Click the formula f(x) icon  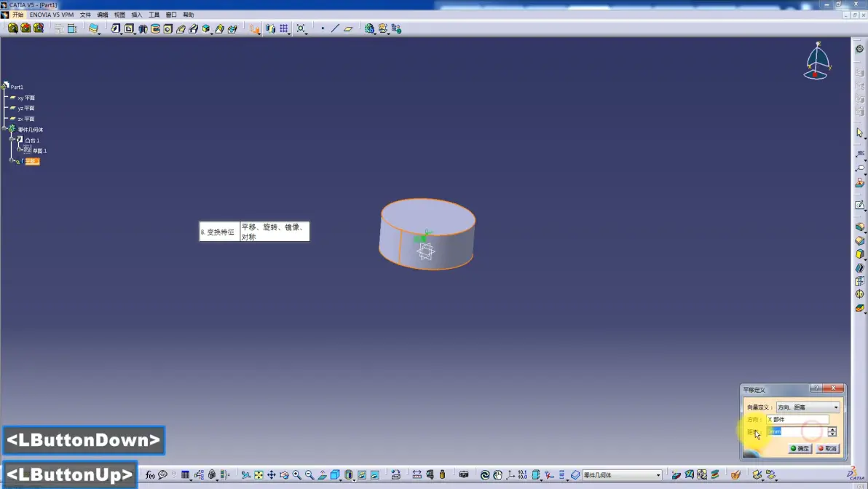pos(150,474)
